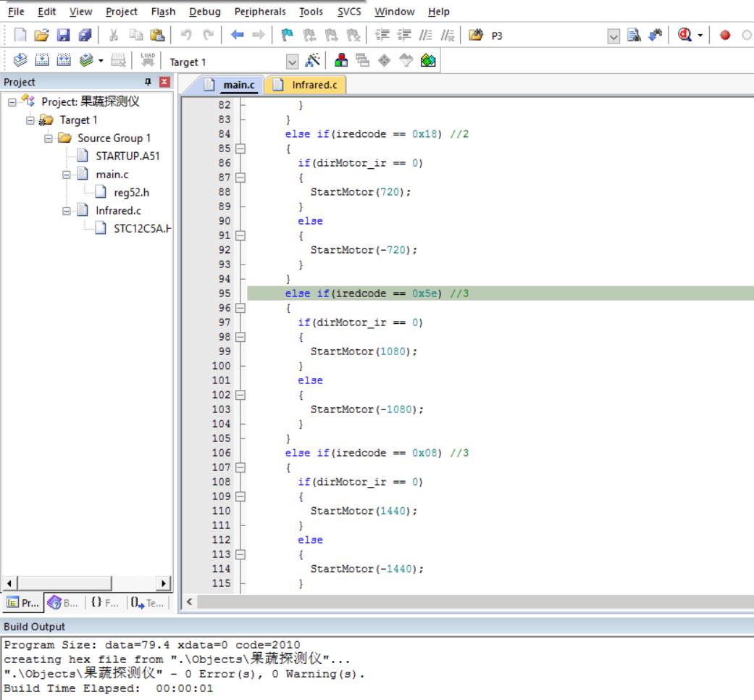This screenshot has width=754, height=700.
Task: Start the debug session icon
Action: point(684,35)
